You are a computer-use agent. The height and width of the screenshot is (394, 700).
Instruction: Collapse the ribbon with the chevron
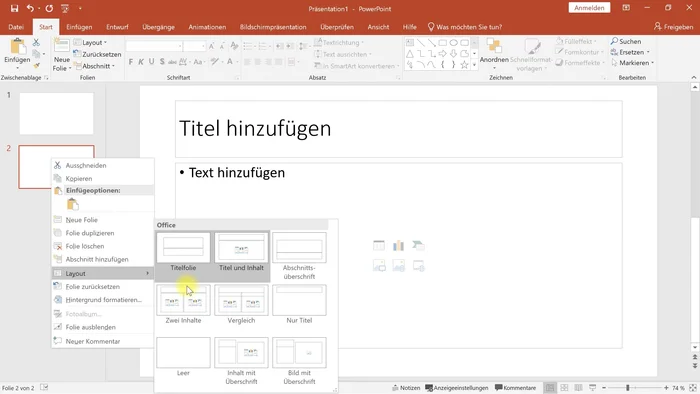pos(694,77)
